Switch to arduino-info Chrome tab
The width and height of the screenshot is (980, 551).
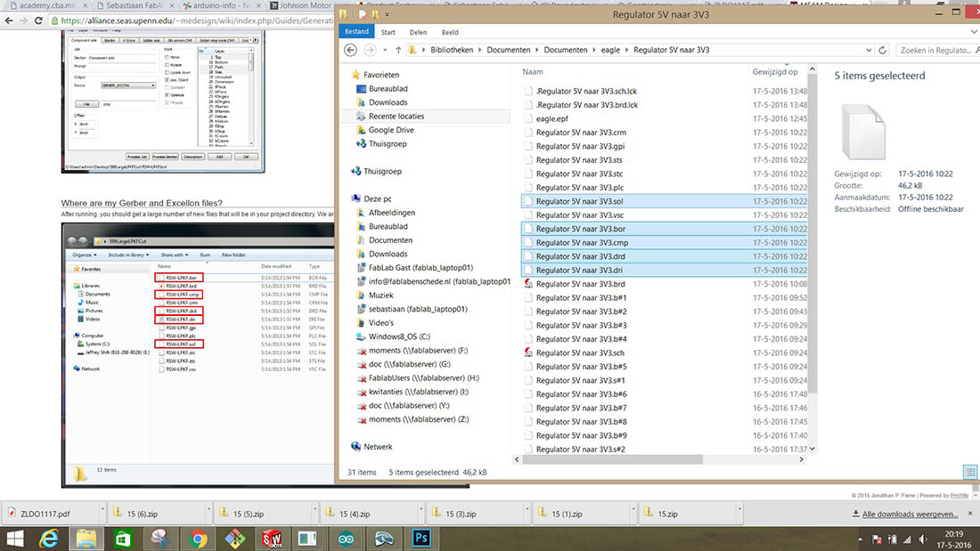219,5
